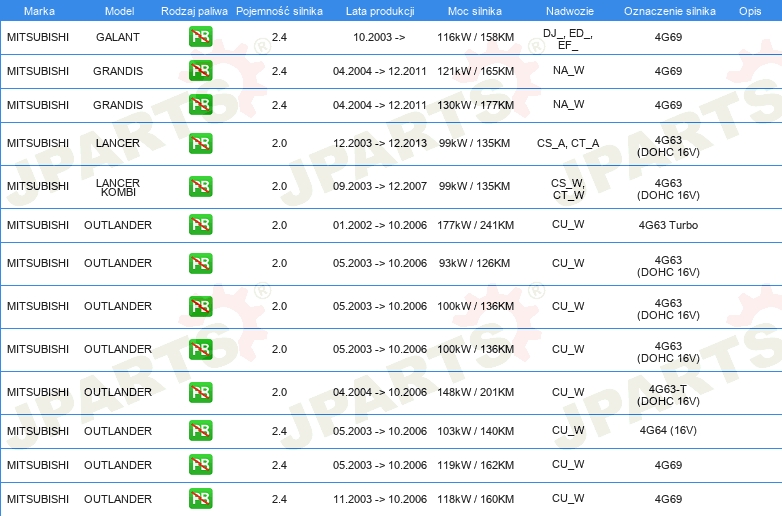Click the Opis column header
The image size is (782, 516).
[x=750, y=11]
